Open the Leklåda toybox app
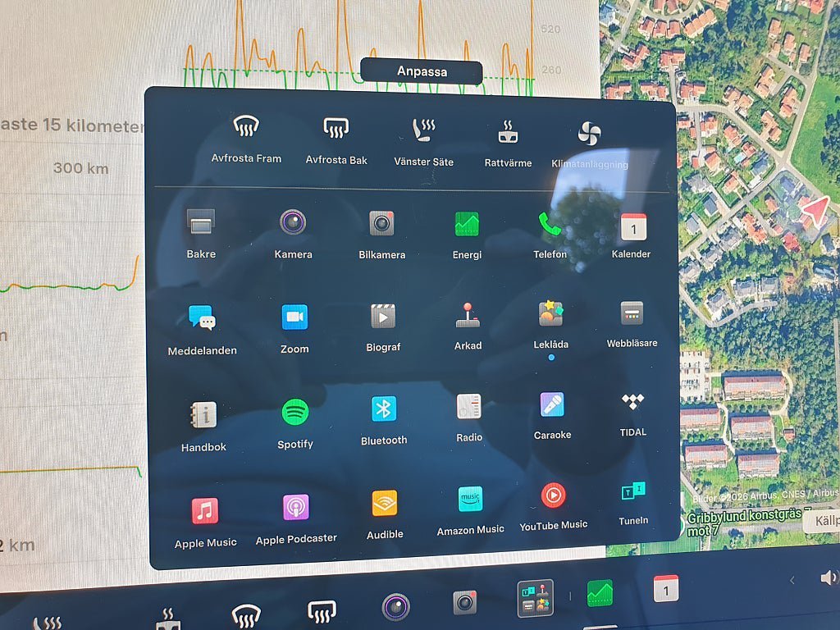 point(550,313)
